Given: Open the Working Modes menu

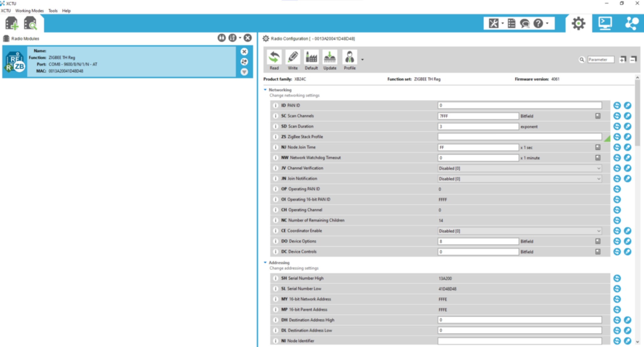Looking at the screenshot, I should 29,11.
